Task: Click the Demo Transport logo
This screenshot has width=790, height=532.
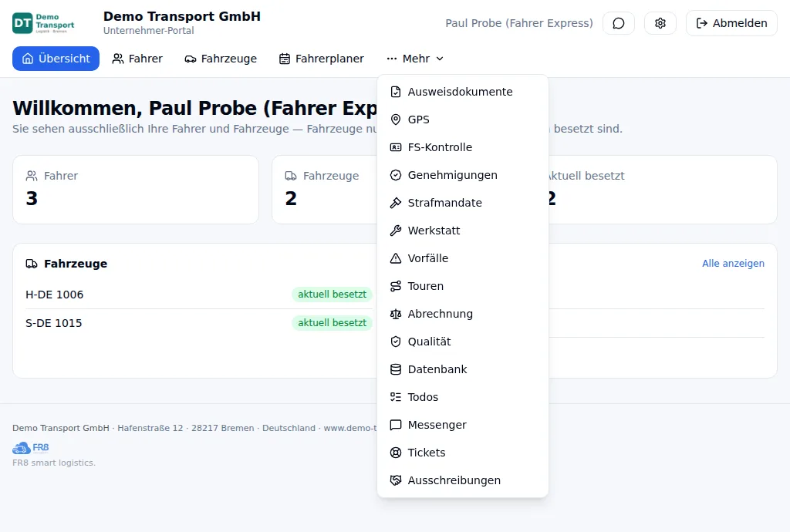Action: click(43, 23)
